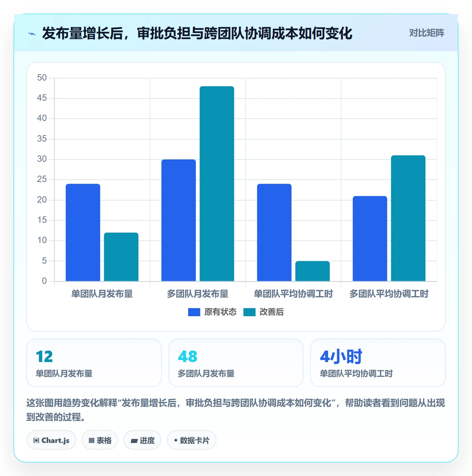Click the teal 改善后 legend color box

click(249, 312)
